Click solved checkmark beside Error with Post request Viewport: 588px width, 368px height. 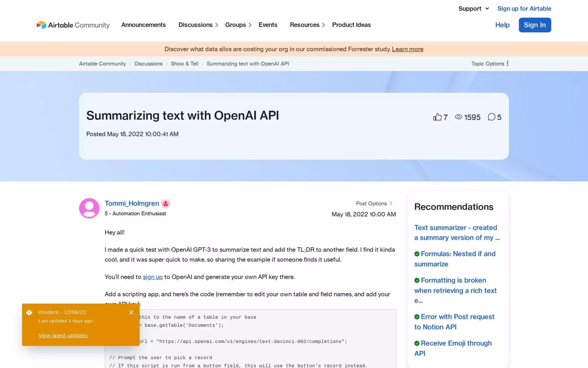pyautogui.click(x=417, y=317)
